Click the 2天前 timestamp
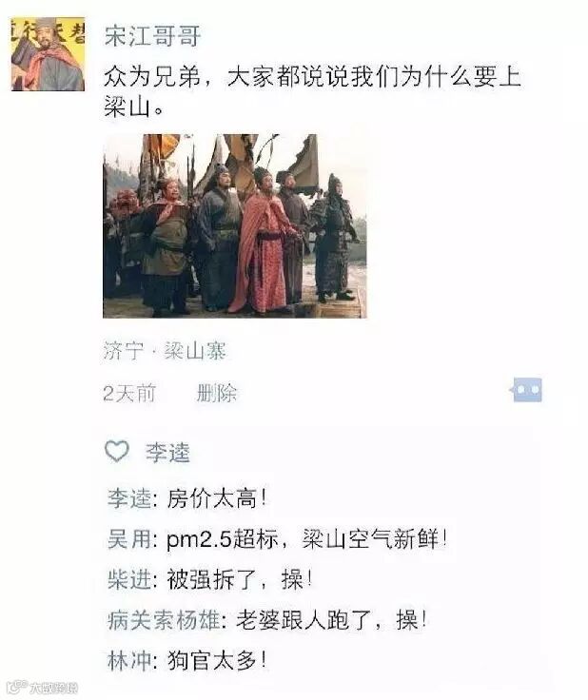The height and width of the screenshot is (700, 588). (129, 394)
